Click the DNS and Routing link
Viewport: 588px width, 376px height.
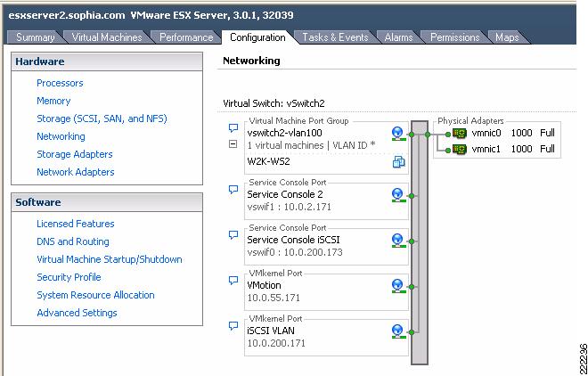72,241
